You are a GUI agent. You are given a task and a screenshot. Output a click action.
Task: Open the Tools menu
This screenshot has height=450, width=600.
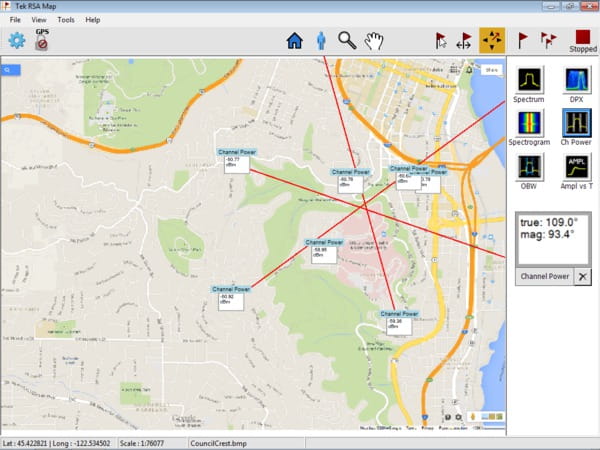66,20
